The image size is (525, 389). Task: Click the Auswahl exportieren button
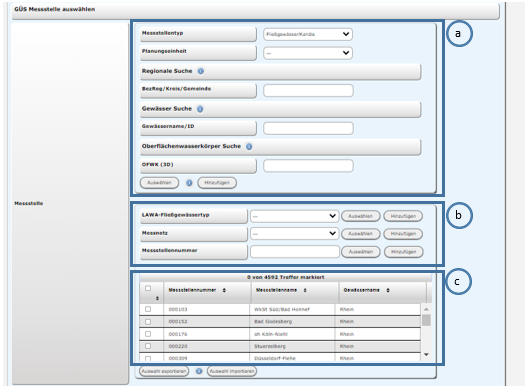click(x=164, y=371)
